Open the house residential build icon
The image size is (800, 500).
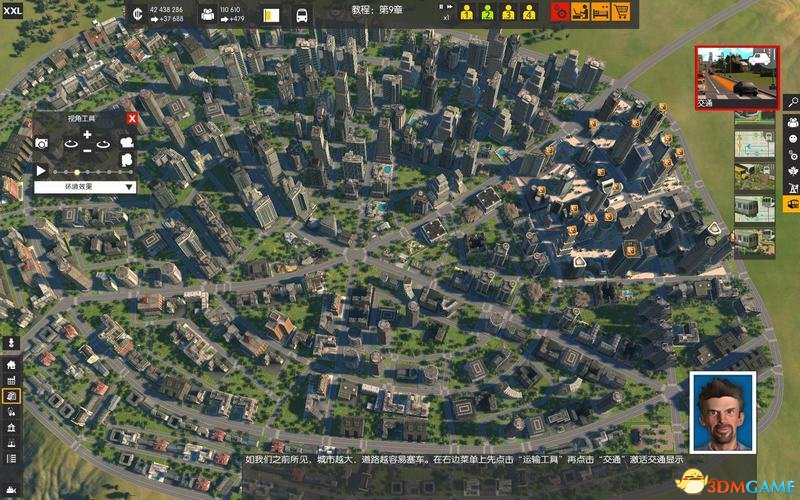(11, 365)
